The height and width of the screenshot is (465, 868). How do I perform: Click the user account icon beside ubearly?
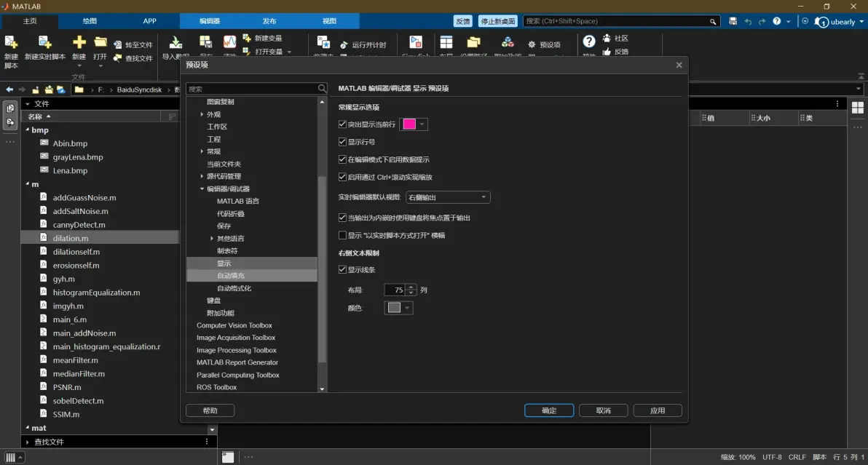(822, 22)
